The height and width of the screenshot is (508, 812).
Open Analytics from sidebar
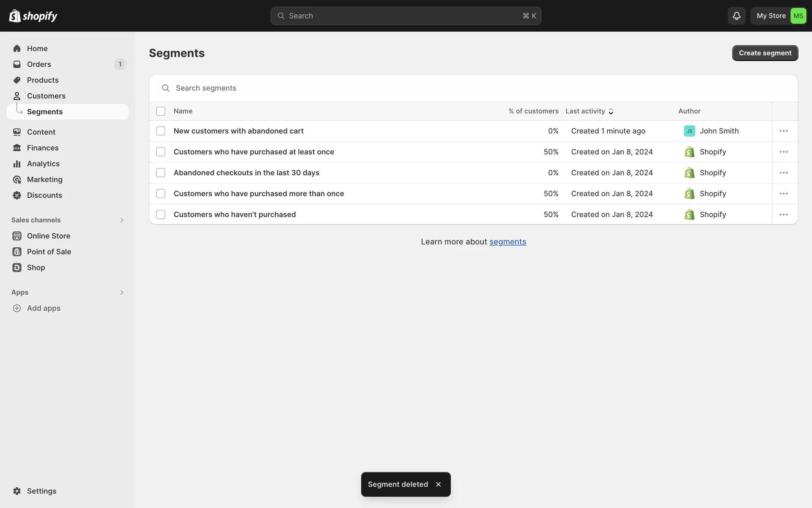click(43, 163)
